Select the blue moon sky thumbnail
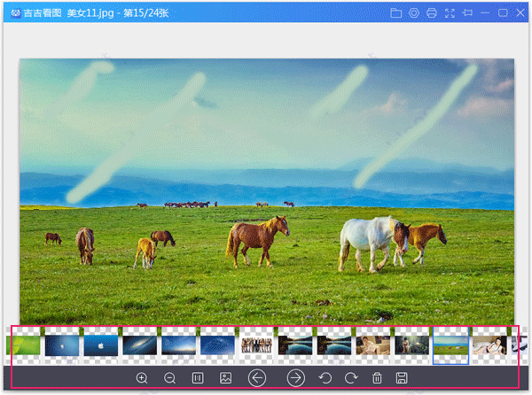This screenshot has width=532, height=395. point(62,345)
